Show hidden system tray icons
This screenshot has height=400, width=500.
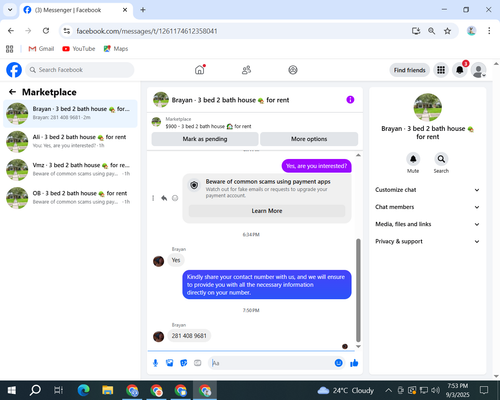[388, 390]
